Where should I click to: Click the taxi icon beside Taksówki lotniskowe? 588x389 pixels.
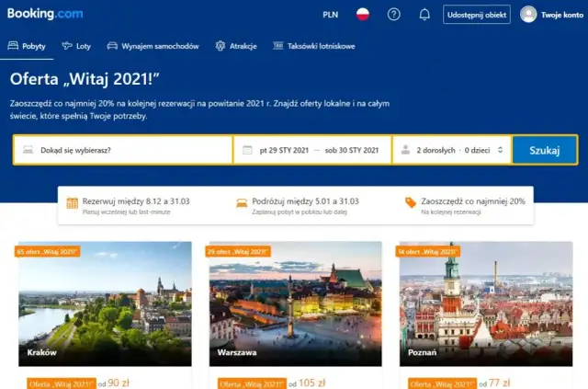coord(277,46)
